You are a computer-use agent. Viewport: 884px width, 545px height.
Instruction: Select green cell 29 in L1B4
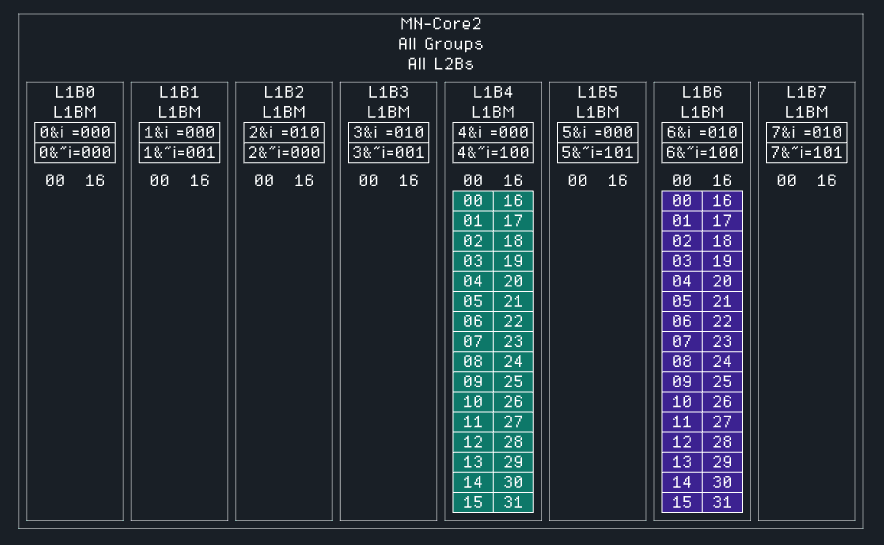pyautogui.click(x=513, y=462)
